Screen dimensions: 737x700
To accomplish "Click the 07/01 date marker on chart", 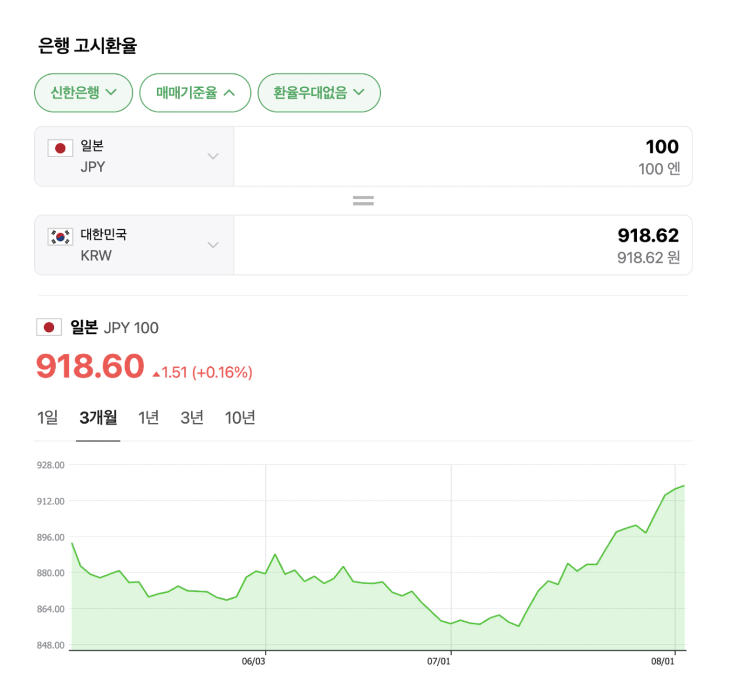I will tap(439, 661).
